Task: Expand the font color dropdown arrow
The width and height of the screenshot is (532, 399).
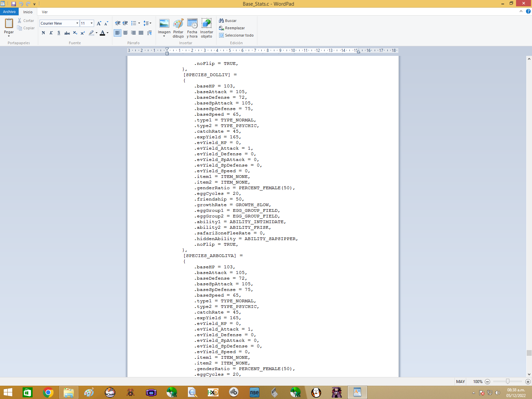Action: pos(107,33)
